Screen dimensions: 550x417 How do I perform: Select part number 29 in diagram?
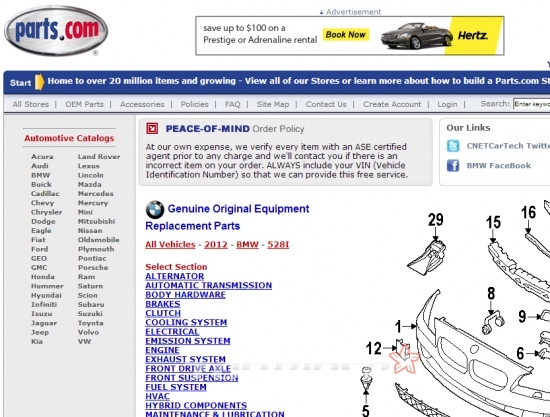435,220
